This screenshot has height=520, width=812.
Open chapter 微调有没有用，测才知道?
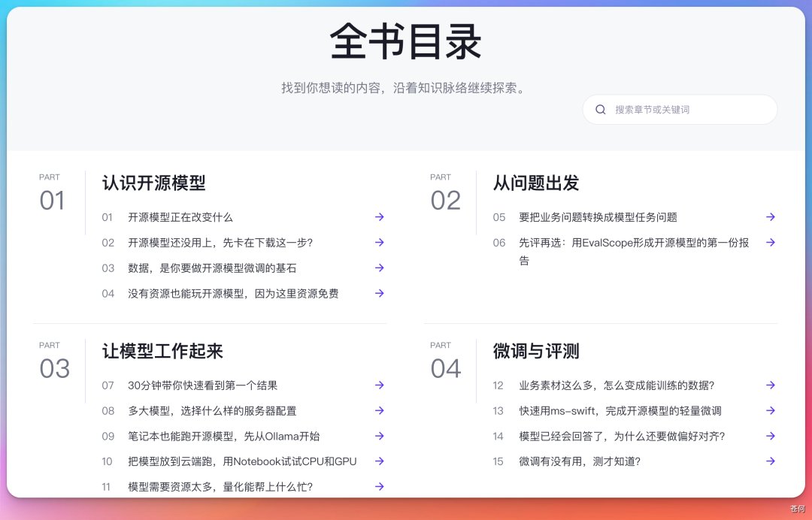tap(580, 461)
